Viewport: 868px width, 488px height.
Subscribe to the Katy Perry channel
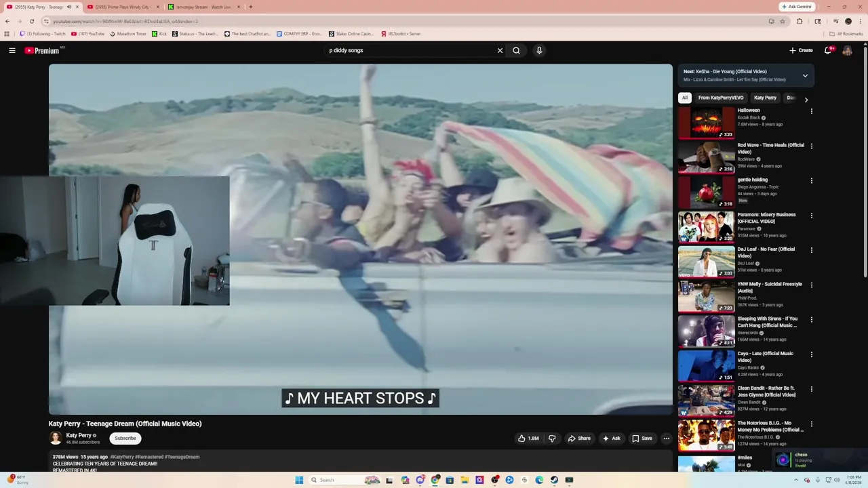click(125, 439)
